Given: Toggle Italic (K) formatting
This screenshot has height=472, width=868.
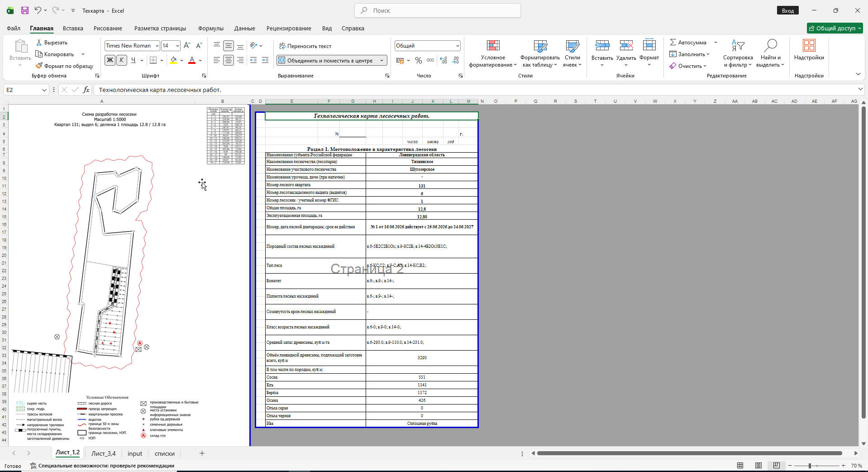Looking at the screenshot, I should coord(122,60).
